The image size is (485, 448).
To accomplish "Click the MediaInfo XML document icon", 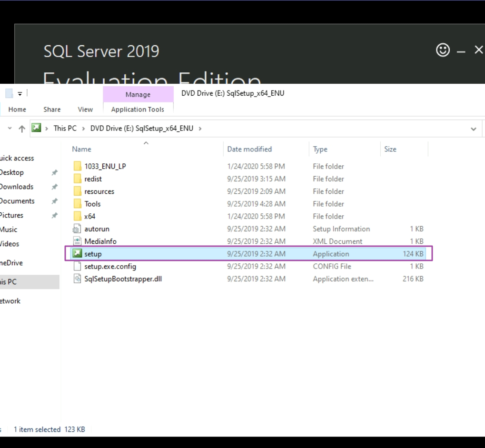I will pyautogui.click(x=77, y=241).
